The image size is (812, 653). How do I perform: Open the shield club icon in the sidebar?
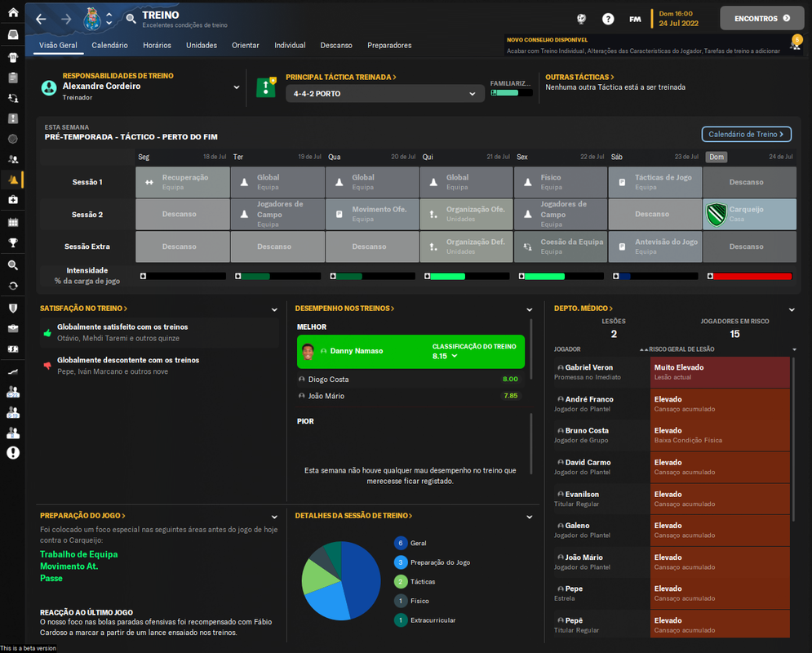tap(13, 308)
